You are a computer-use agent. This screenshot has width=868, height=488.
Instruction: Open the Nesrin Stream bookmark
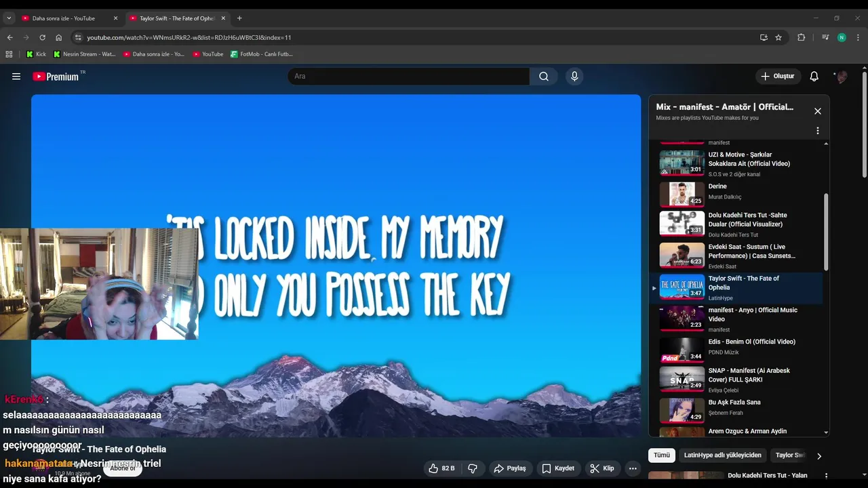tap(85, 54)
